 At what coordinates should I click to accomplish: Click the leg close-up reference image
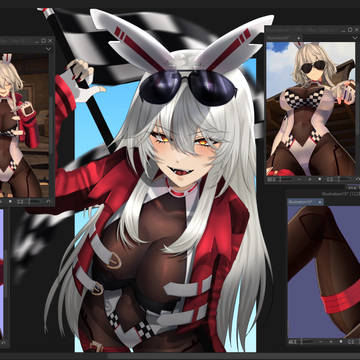(x=324, y=272)
